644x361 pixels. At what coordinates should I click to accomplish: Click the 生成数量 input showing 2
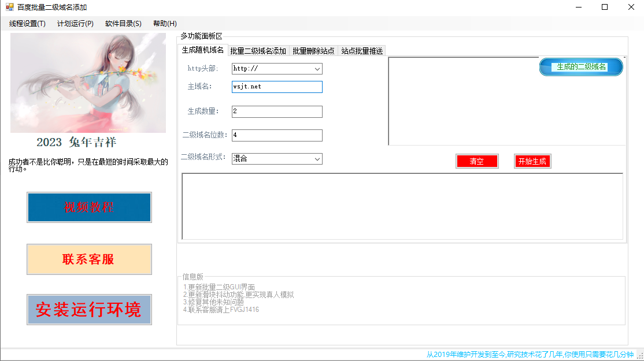[276, 111]
